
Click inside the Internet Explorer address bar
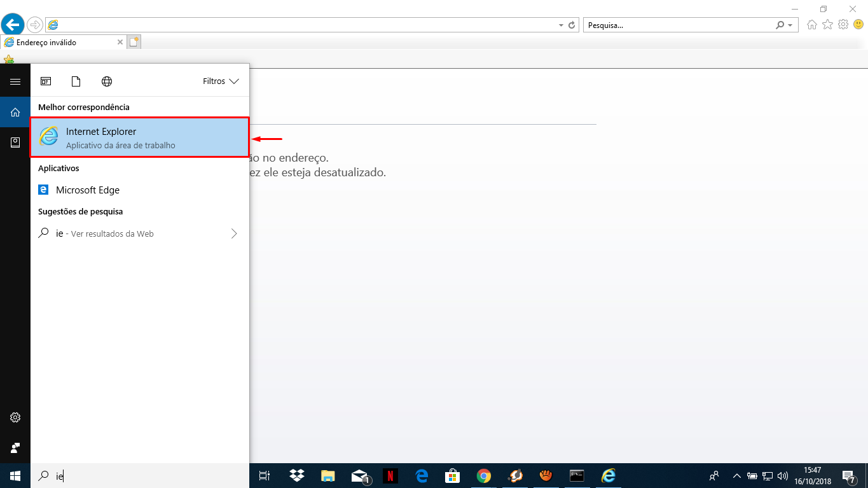point(302,25)
